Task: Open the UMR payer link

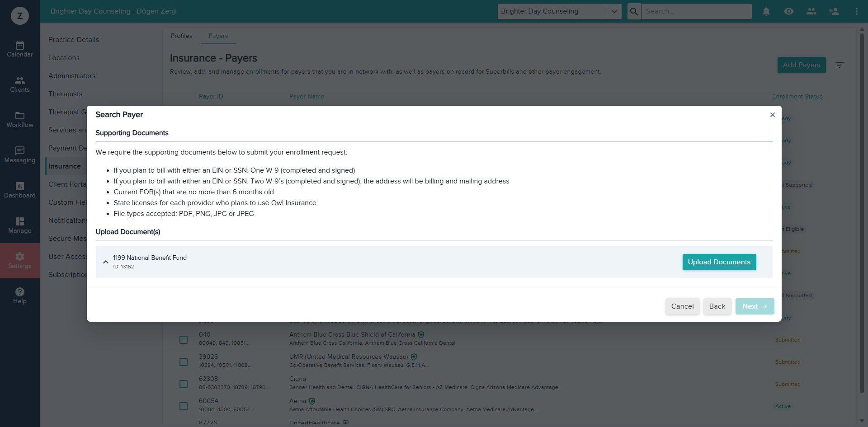Action: pos(349,357)
